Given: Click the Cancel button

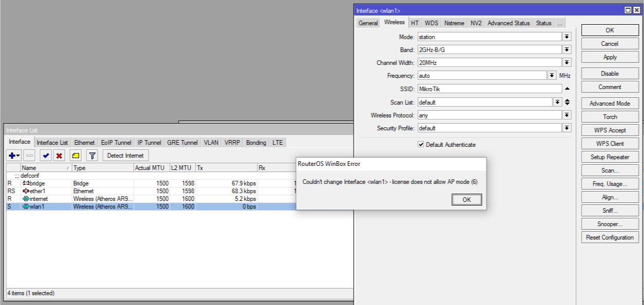Looking at the screenshot, I should pos(610,44).
